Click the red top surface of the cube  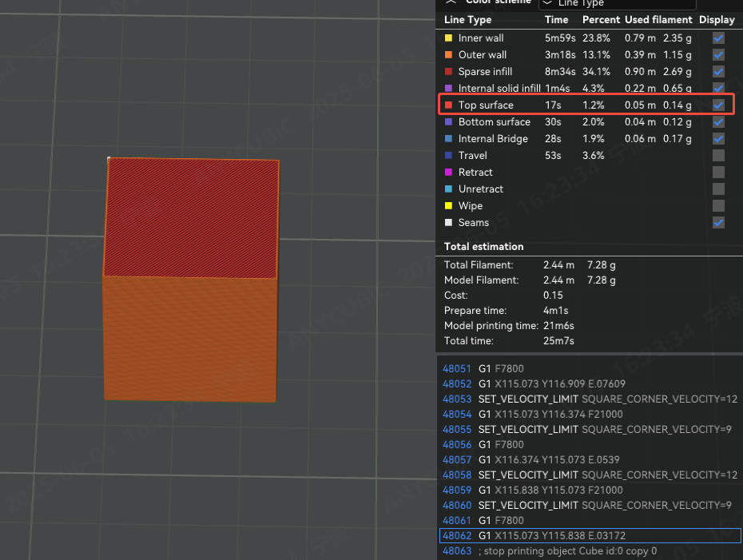[x=192, y=218]
